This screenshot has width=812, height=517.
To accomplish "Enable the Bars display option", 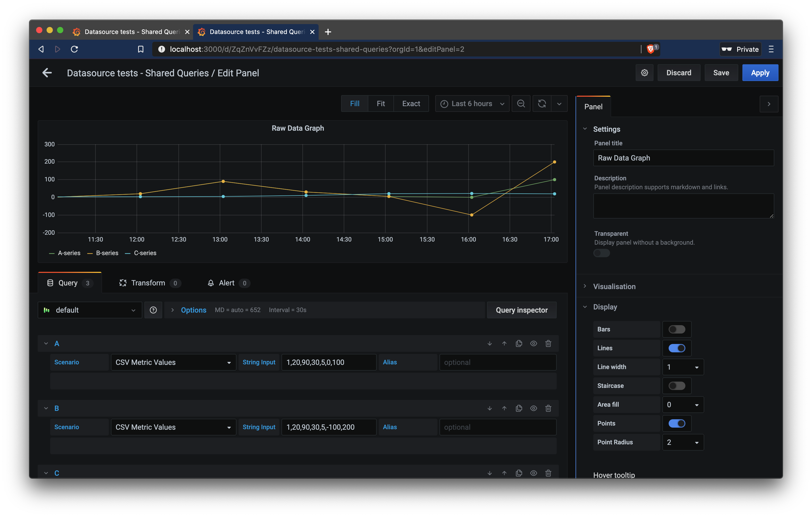I will coord(676,329).
